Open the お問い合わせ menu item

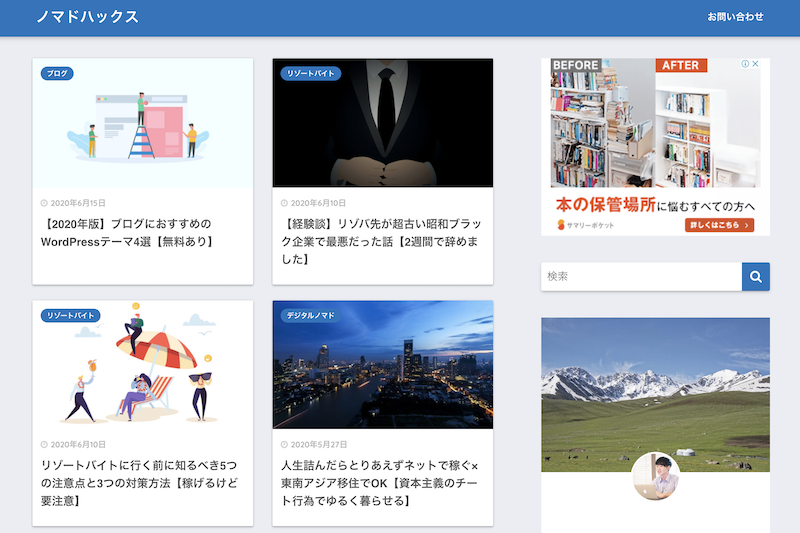tap(735, 17)
